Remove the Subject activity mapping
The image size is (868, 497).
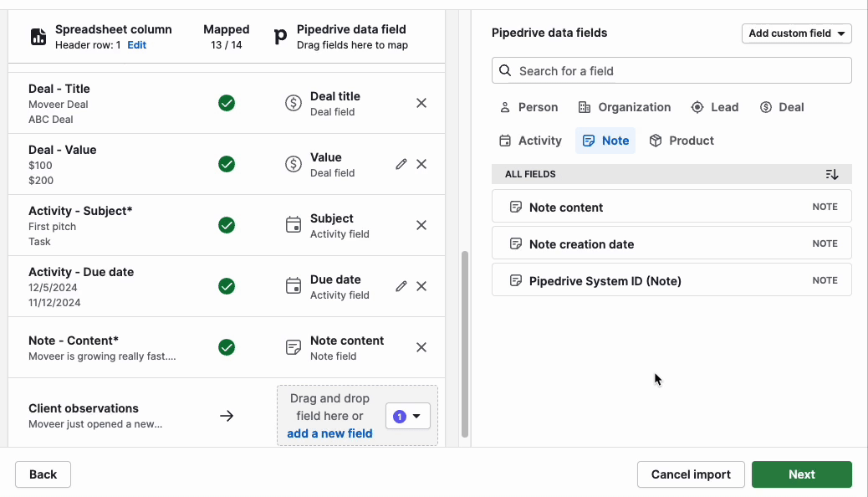click(421, 225)
